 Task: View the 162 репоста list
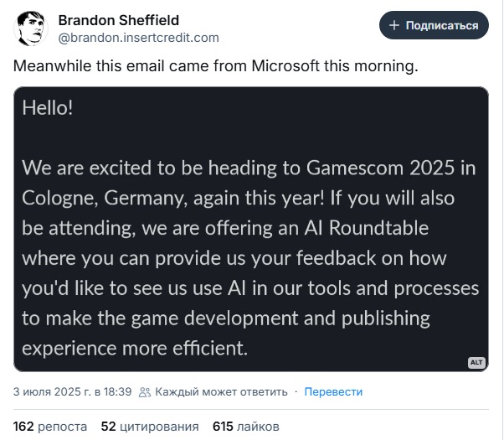pos(49,426)
